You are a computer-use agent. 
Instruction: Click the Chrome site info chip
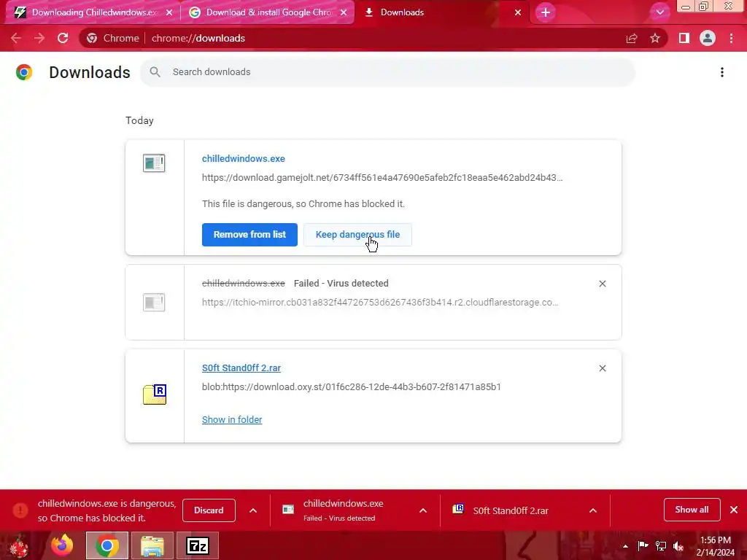[113, 38]
